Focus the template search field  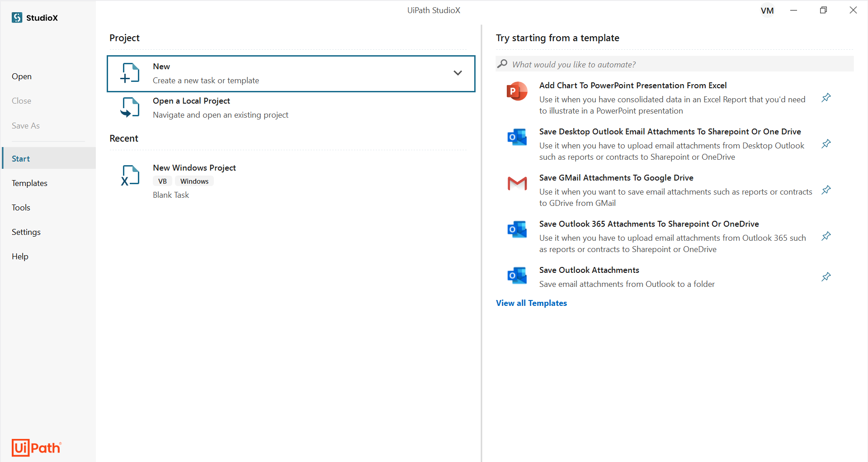click(678, 64)
